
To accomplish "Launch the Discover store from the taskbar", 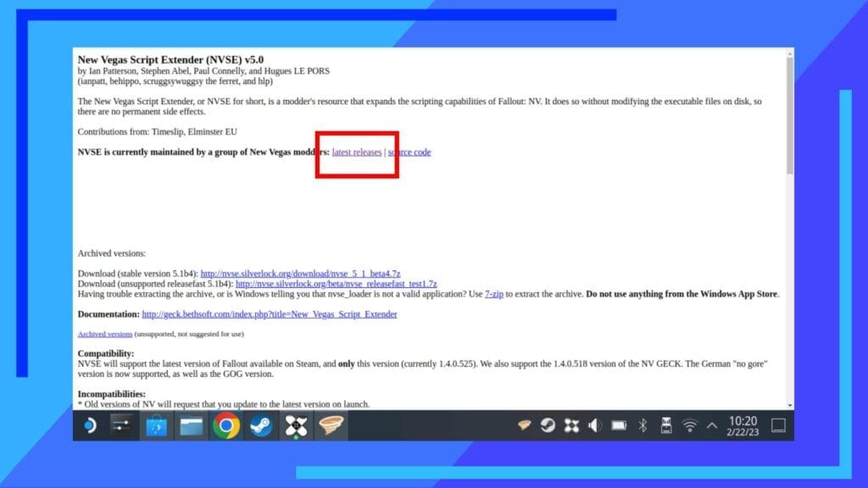I will pyautogui.click(x=157, y=425).
